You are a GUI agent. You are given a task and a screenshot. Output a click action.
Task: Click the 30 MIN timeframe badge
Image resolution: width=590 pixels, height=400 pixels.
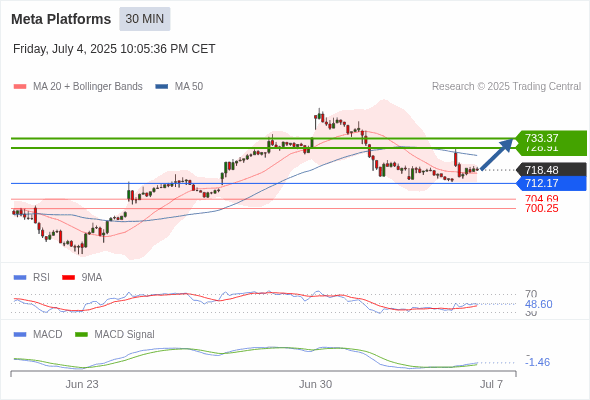pyautogui.click(x=145, y=19)
